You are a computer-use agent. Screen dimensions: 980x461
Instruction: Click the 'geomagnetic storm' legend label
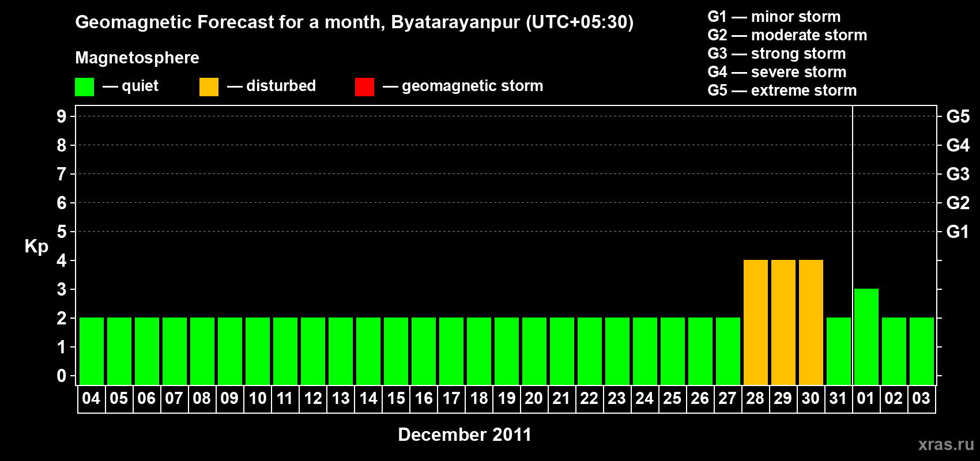[x=472, y=86]
